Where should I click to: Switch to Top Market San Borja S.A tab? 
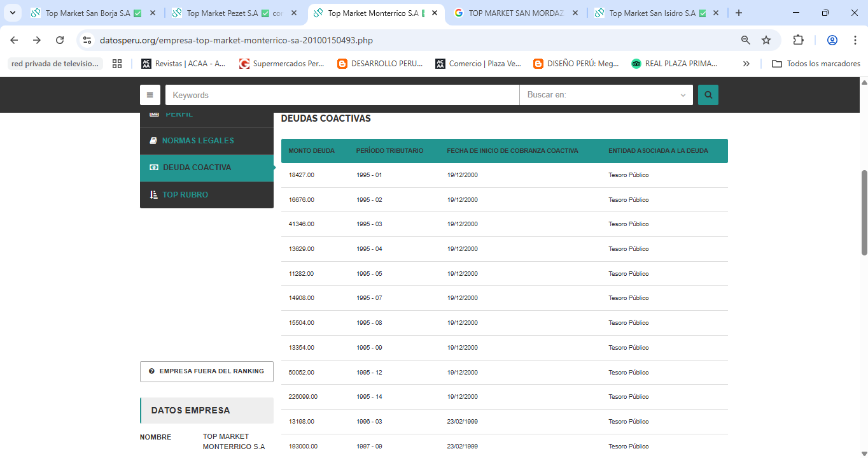tap(94, 13)
